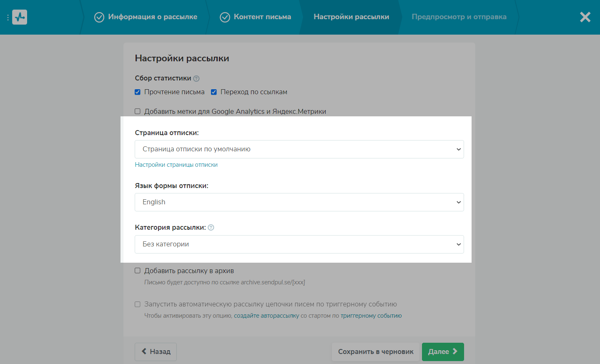Click the Сохранить в черновик button

(376, 351)
